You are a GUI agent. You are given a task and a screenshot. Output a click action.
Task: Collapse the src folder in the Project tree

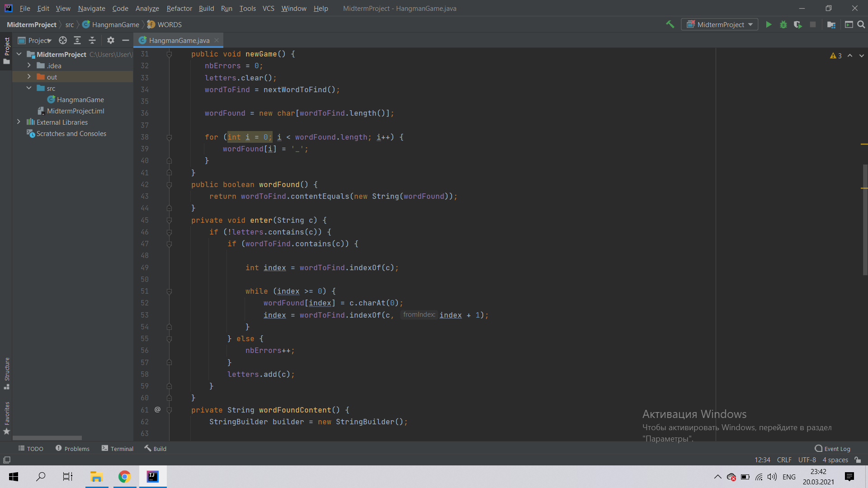29,88
